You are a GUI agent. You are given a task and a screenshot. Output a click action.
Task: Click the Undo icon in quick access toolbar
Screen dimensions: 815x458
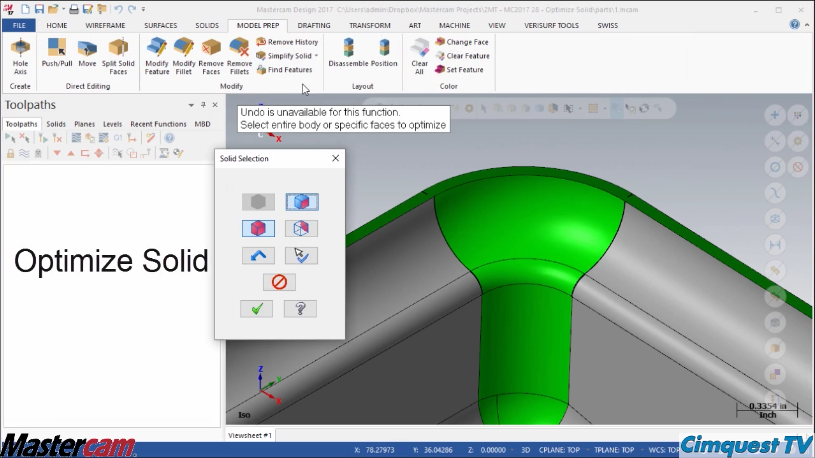point(118,9)
